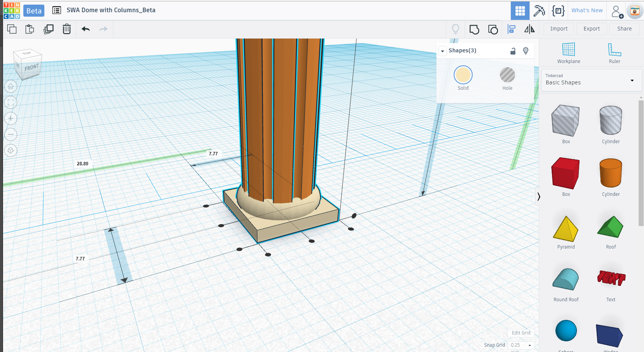Click the design title SWA Dome with Columns_Beta

coord(111,10)
